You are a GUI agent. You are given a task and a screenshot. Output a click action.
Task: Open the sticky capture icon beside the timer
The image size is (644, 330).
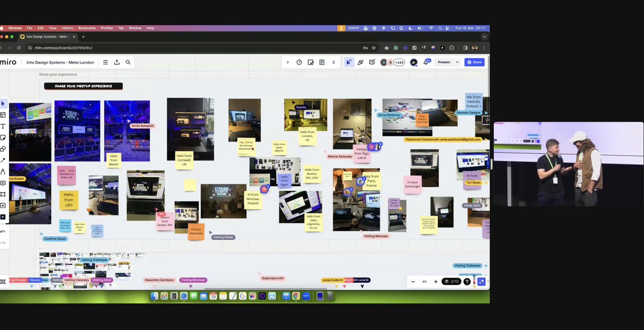tap(311, 62)
